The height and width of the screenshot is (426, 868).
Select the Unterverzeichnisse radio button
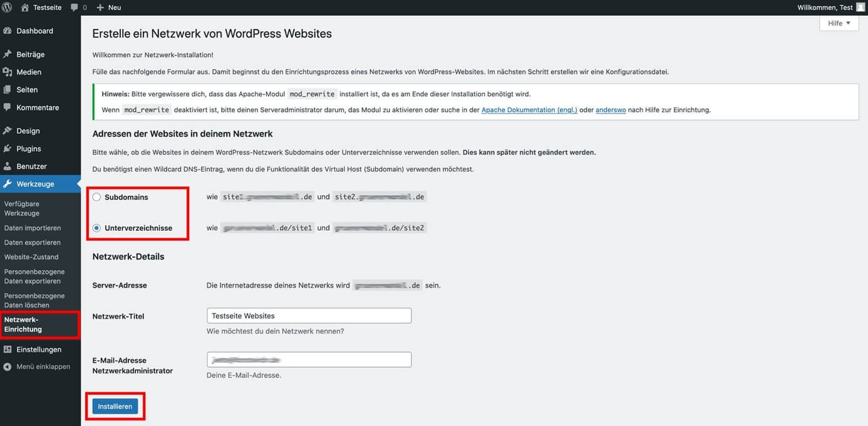[x=96, y=228]
